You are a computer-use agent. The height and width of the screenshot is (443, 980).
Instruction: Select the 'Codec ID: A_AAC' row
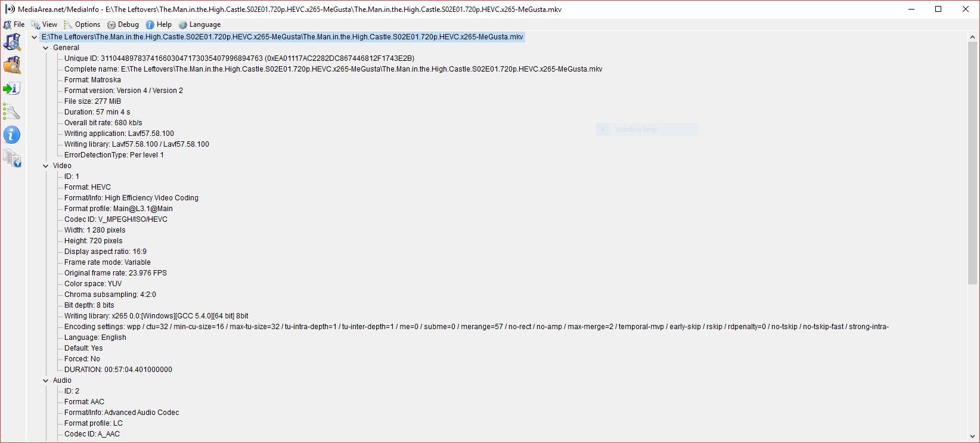[x=92, y=434]
